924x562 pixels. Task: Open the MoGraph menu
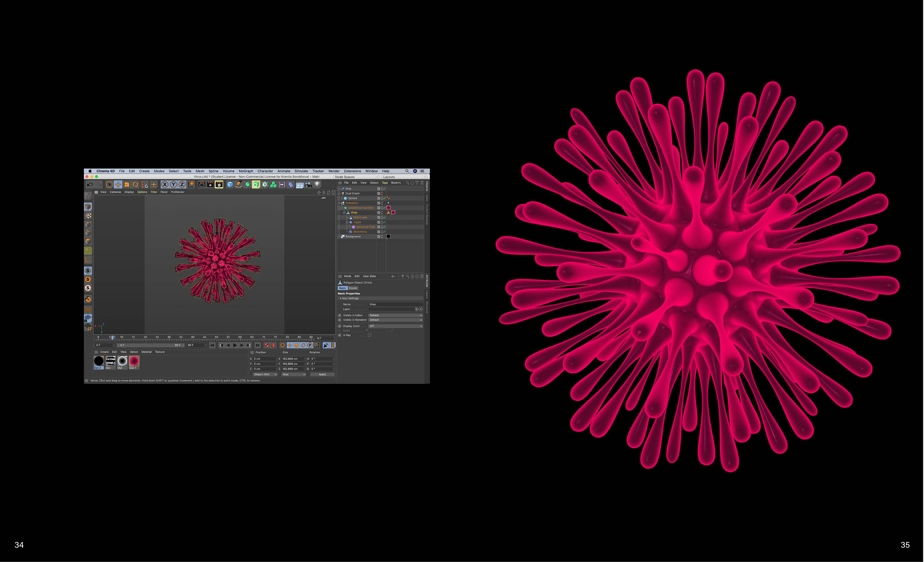[x=246, y=171]
